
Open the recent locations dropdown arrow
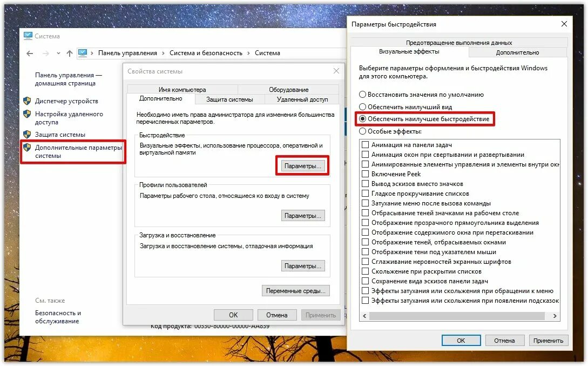point(58,54)
